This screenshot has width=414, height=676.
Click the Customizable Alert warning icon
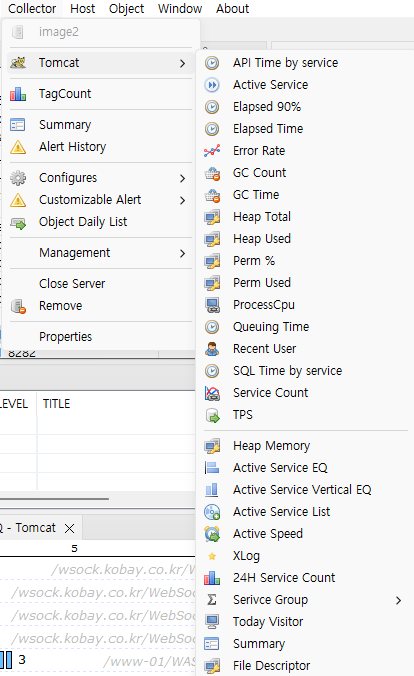(18, 200)
